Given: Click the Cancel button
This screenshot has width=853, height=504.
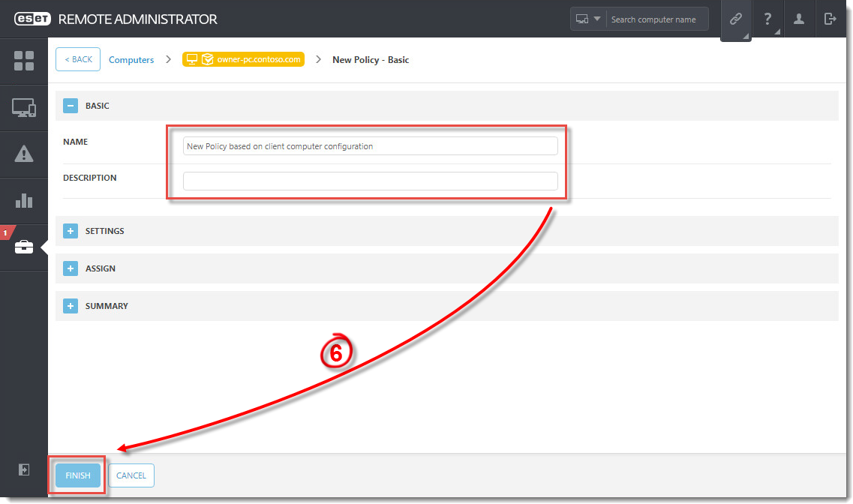Looking at the screenshot, I should point(131,475).
